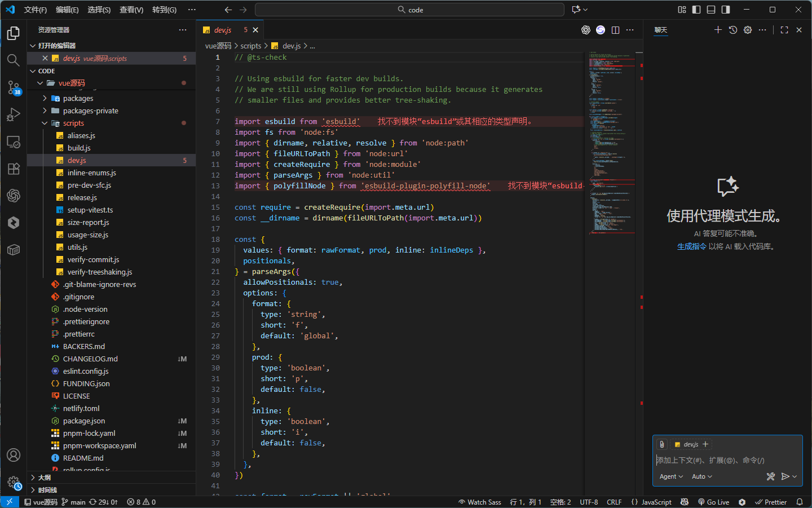Open the customize layout button
The width and height of the screenshot is (812, 508).
[x=682, y=10]
